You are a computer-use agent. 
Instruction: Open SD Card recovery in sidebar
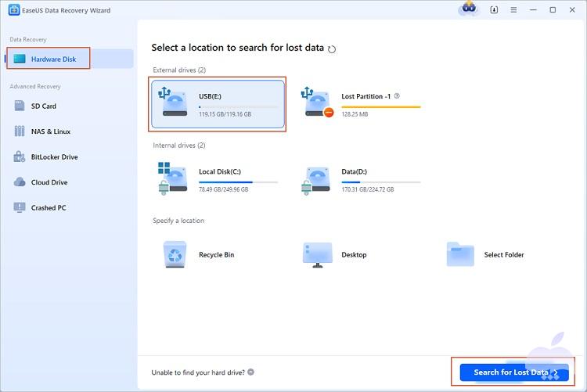click(44, 106)
